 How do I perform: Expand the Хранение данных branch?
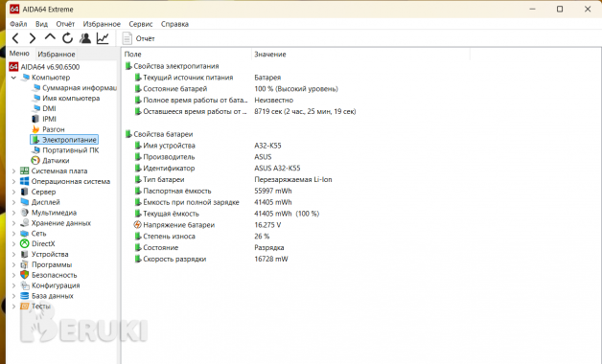pos(13,223)
